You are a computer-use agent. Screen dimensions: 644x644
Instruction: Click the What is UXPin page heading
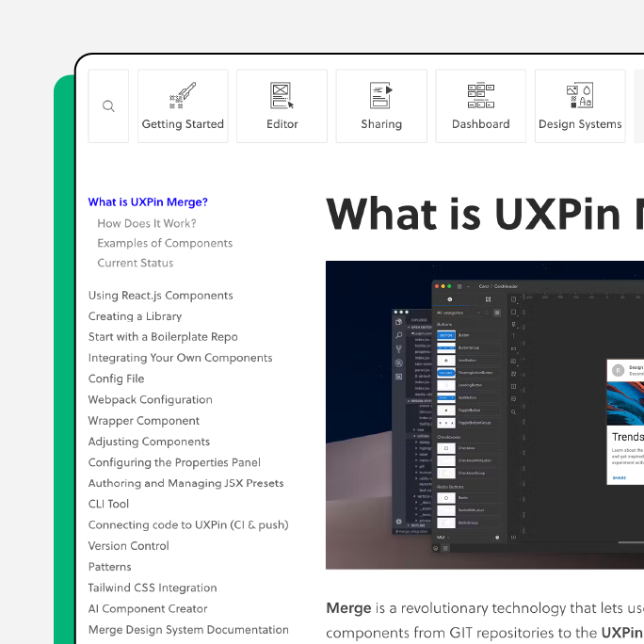tap(485, 215)
